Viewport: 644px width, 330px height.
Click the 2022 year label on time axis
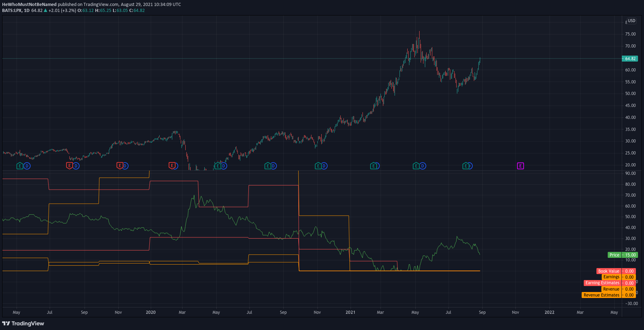tap(550, 312)
